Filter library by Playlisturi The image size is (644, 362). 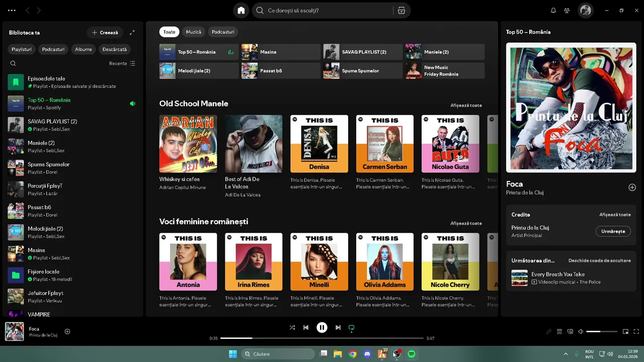point(22,49)
